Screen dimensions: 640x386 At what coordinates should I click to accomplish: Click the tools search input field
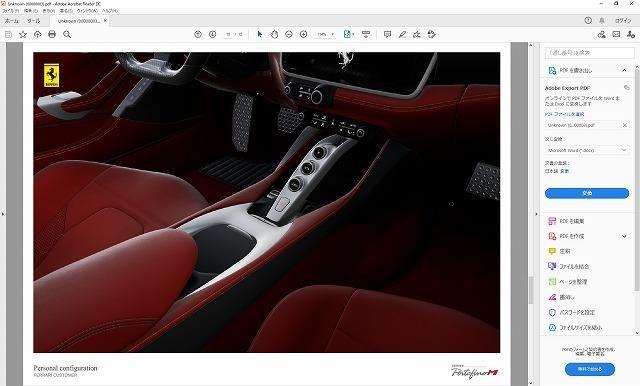(589, 53)
